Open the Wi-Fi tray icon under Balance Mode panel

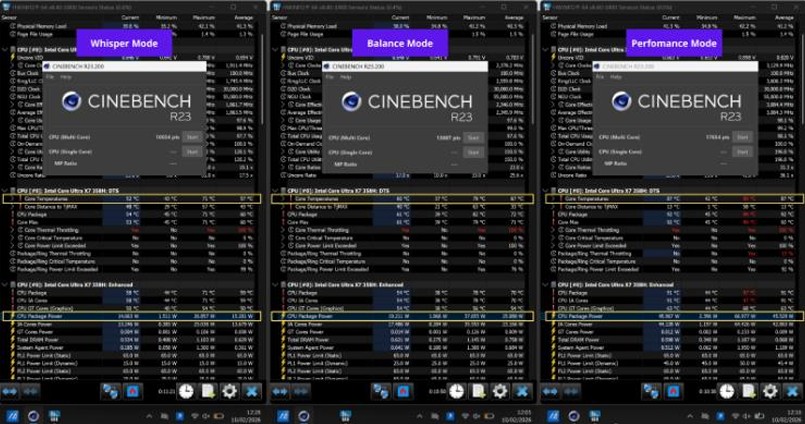pyautogui.click(x=466, y=416)
